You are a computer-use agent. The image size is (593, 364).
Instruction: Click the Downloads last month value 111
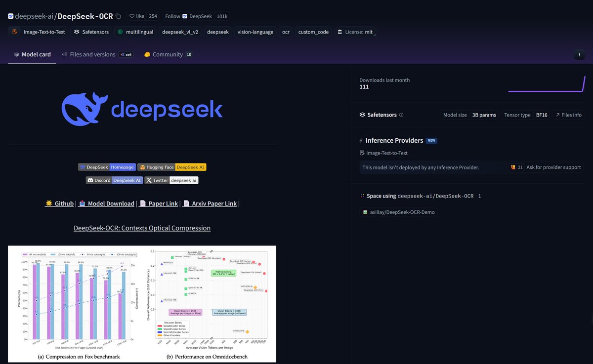click(364, 87)
